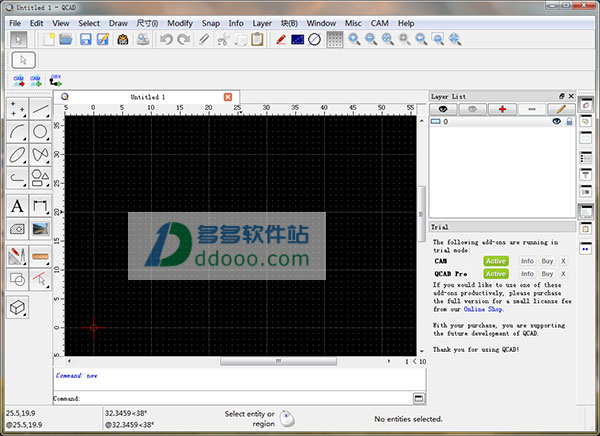600x436 pixels.
Task: Activate the Pan Zoom arrows icon
Action: click(x=455, y=39)
